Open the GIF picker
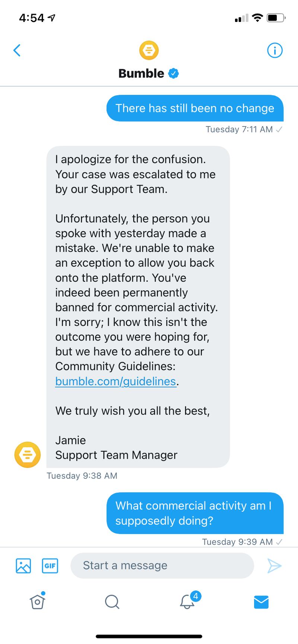Image resolution: width=298 pixels, height=644 pixels. pos(50,565)
